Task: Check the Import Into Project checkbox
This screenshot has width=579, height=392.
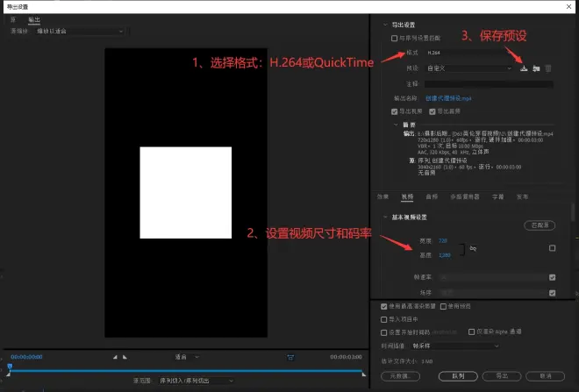Action: coord(384,319)
